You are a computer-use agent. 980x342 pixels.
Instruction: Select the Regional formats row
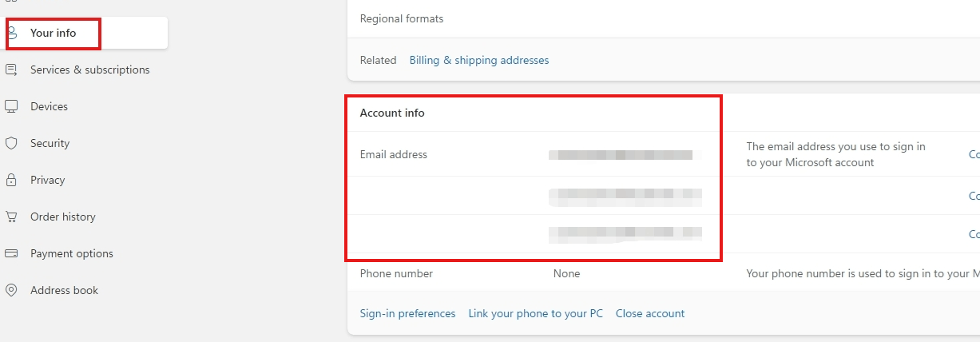(x=664, y=18)
